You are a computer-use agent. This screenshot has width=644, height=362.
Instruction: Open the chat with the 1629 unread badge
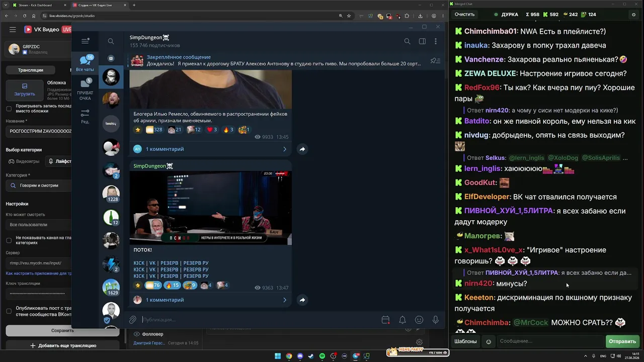pyautogui.click(x=111, y=287)
